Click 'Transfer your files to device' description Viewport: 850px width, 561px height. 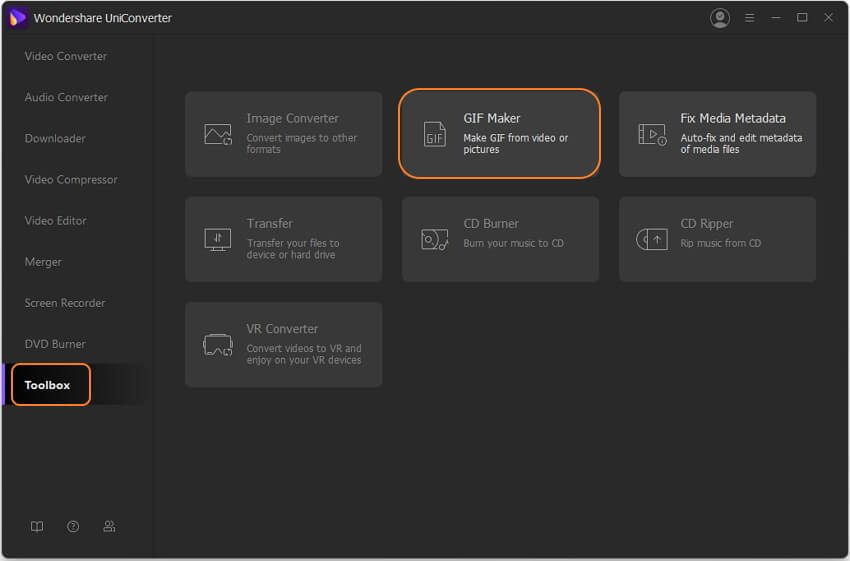click(293, 249)
